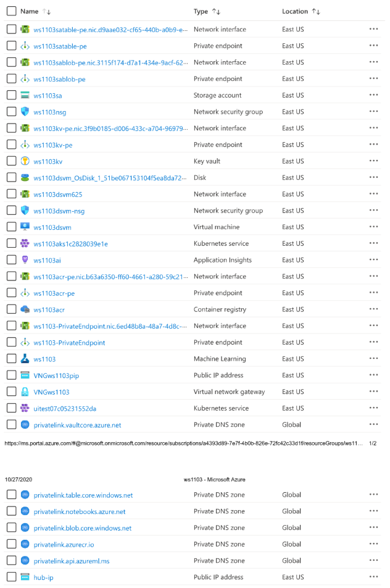Open the ws1103nsg resource link
This screenshot has height=588, width=390.
(50, 112)
